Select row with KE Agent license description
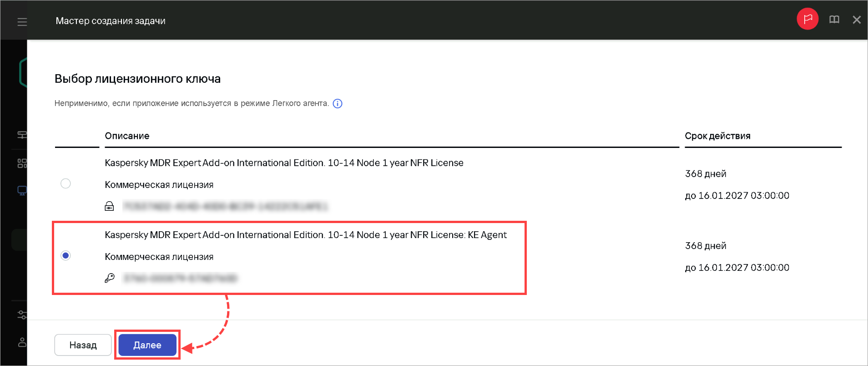 click(x=289, y=258)
